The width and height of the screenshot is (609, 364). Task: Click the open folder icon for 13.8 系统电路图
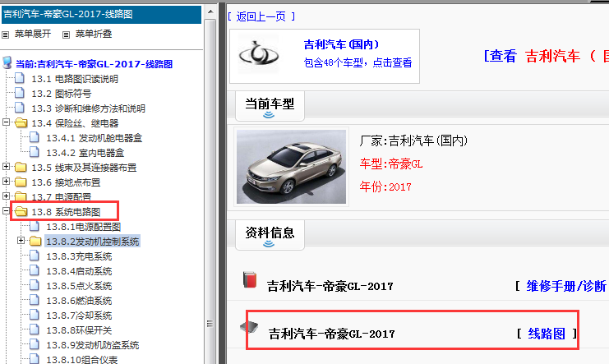[21, 212]
